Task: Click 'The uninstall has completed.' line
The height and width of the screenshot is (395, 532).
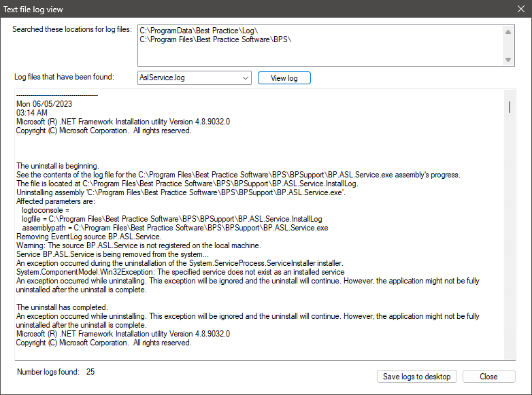Action: tap(62, 307)
